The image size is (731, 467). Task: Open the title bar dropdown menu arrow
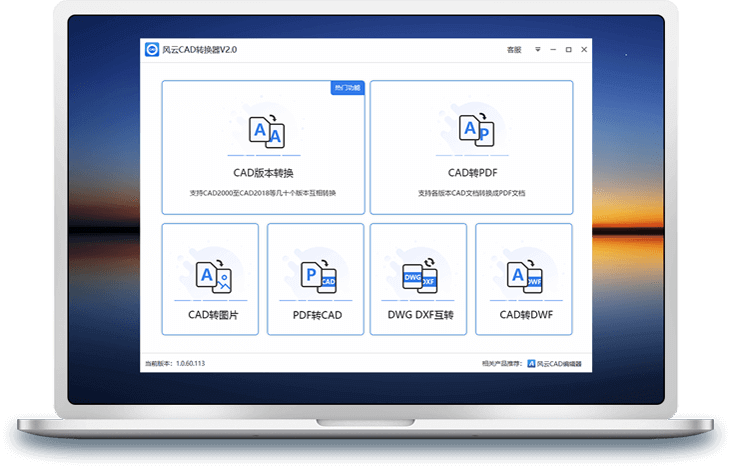[x=538, y=49]
